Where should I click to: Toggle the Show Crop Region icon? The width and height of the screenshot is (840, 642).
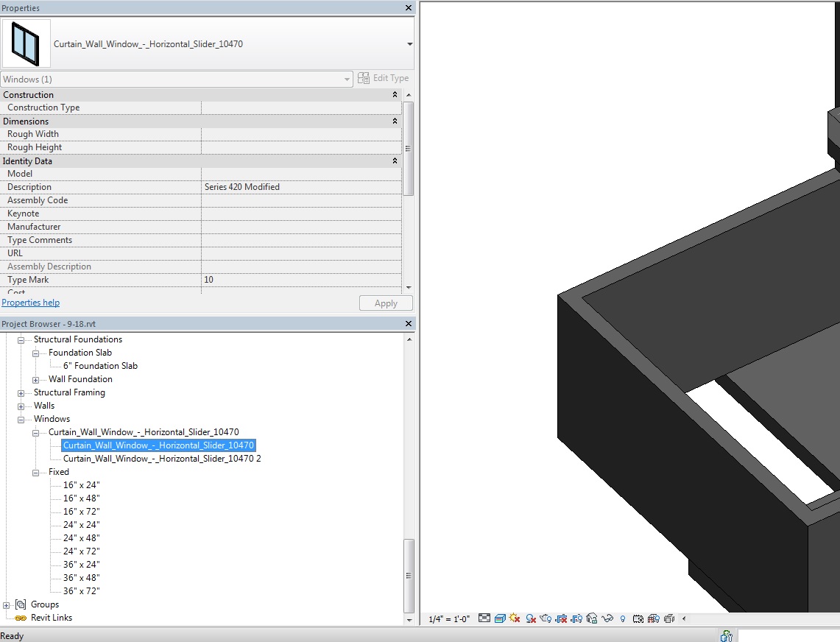(576, 618)
